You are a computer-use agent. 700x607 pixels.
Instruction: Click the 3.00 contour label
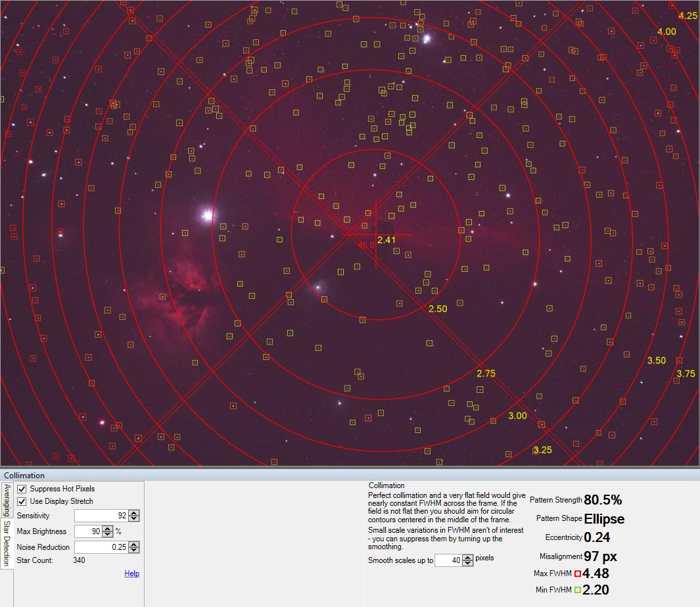point(517,416)
